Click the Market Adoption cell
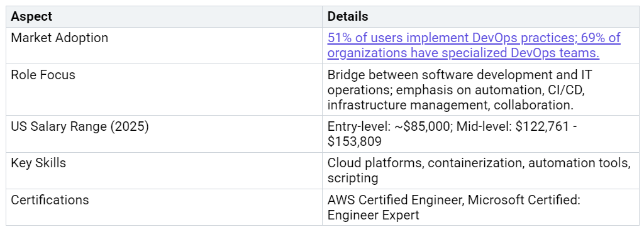The image size is (644, 227). (x=164, y=45)
